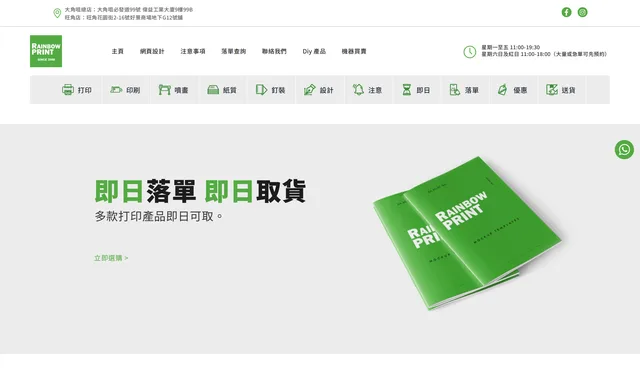The width and height of the screenshot is (640, 384).
Task: Open the 設計 pen design category
Action: 318,90
